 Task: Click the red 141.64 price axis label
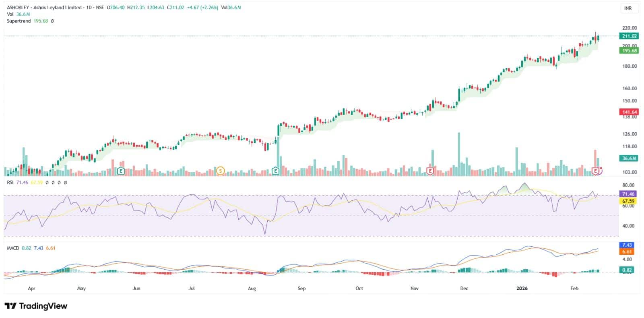(x=630, y=112)
